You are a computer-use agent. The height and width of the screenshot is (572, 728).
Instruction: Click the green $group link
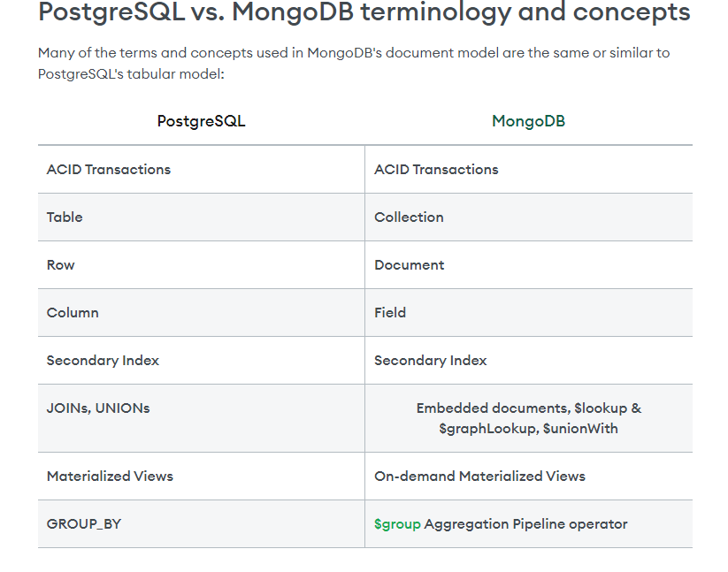pyautogui.click(x=397, y=524)
